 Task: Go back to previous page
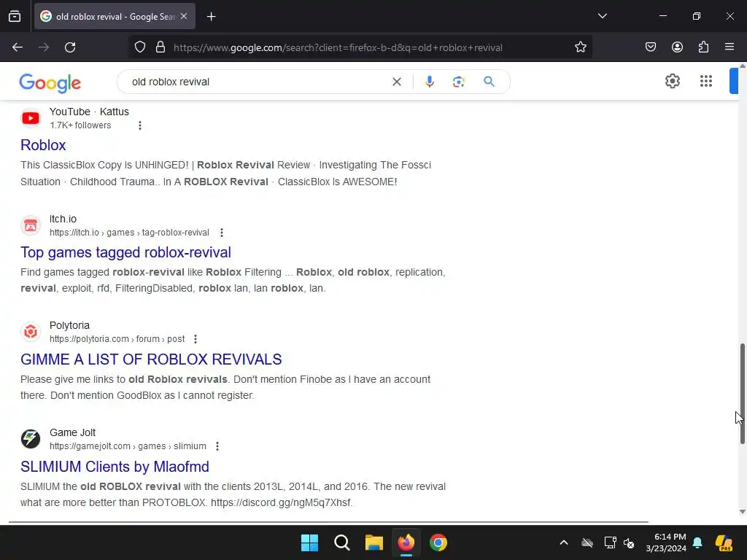coord(18,47)
